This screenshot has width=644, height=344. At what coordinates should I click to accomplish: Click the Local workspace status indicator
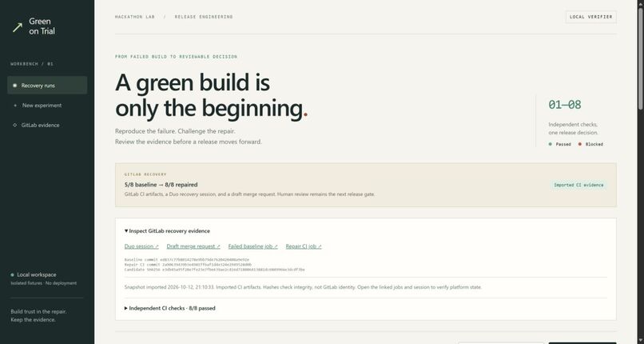click(x=34, y=274)
